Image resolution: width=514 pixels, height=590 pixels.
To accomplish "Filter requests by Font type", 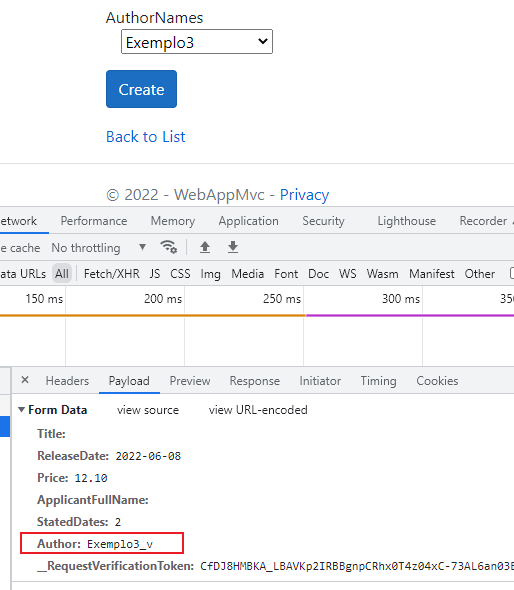I will pos(286,274).
